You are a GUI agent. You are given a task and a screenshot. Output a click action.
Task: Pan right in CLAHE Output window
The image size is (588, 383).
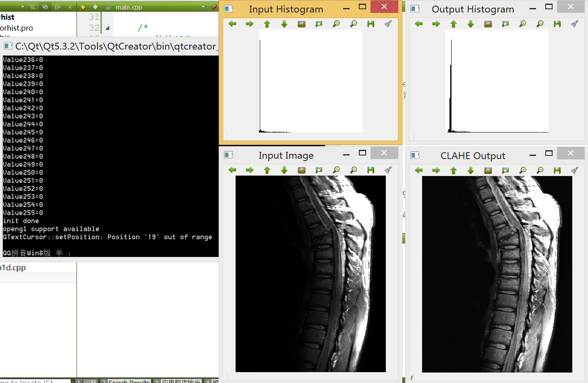tap(436, 170)
